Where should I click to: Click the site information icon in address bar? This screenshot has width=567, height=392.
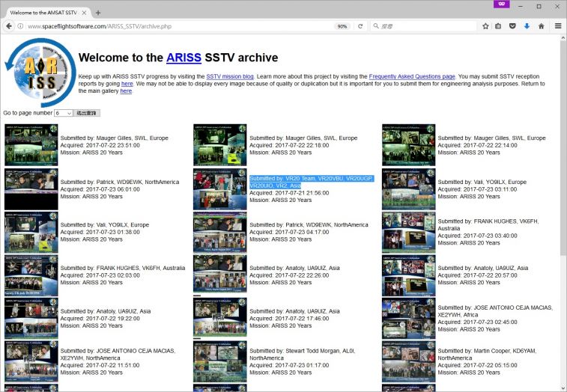point(21,26)
